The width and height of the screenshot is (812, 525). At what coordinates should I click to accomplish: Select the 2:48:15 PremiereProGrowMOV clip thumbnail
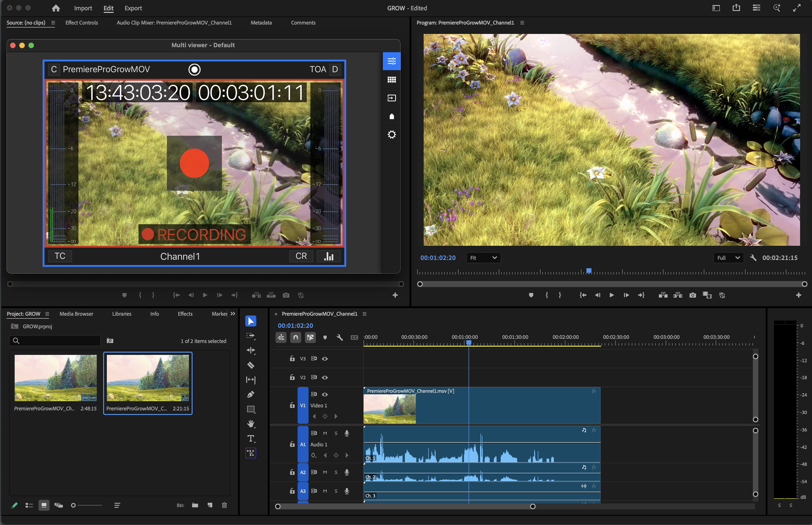55,378
